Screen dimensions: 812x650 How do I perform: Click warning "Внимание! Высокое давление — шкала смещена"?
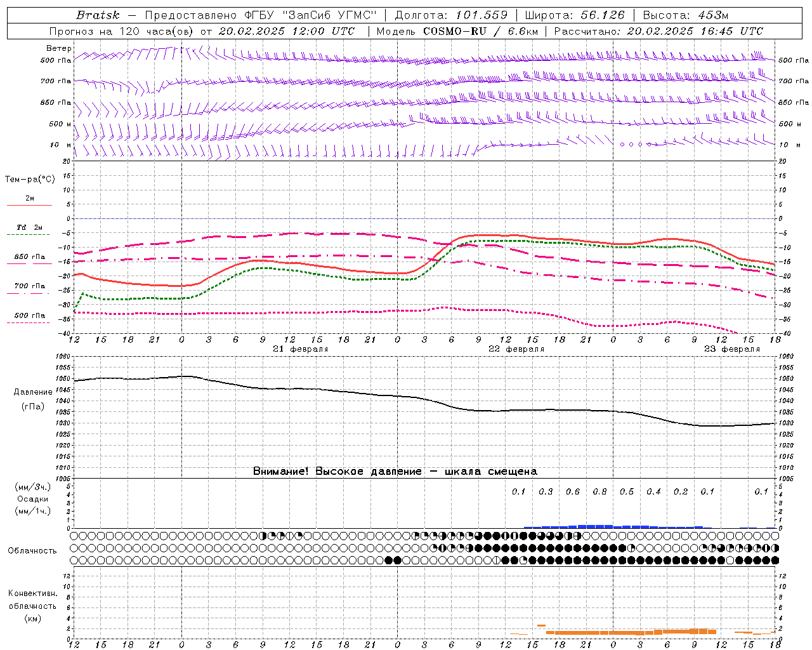click(x=395, y=472)
